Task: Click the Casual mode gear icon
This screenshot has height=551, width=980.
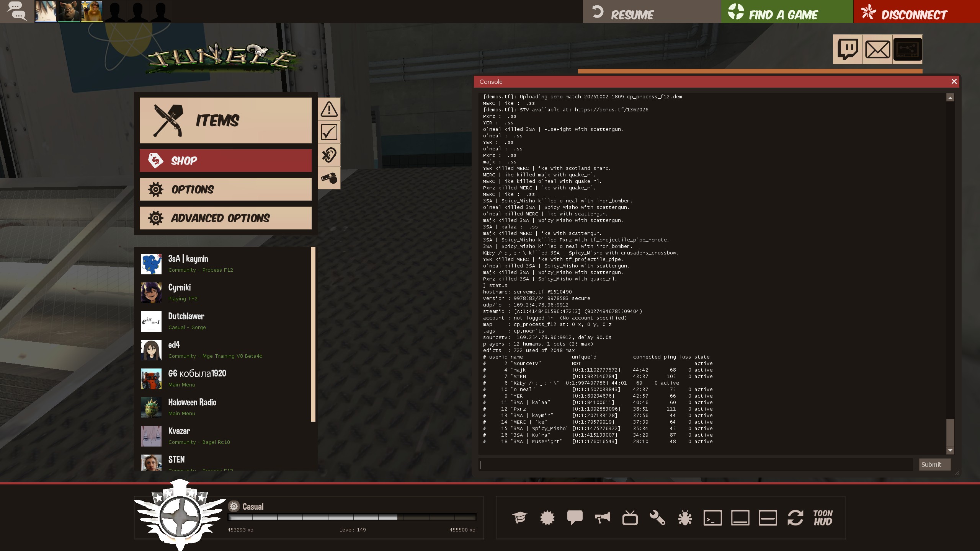Action: tap(234, 506)
